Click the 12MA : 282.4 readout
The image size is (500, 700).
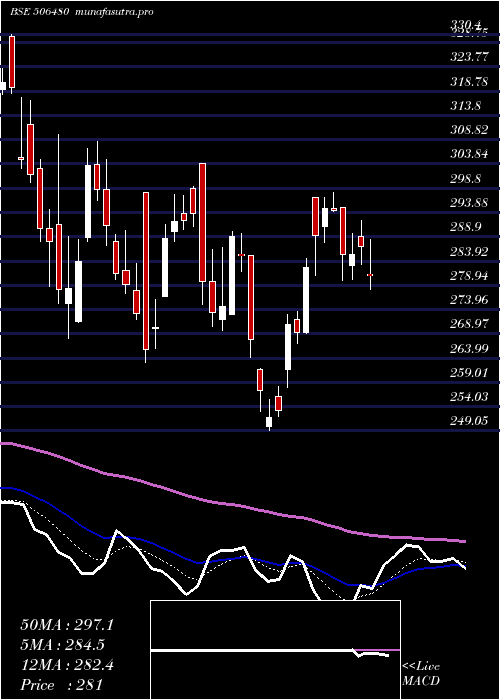(x=67, y=665)
